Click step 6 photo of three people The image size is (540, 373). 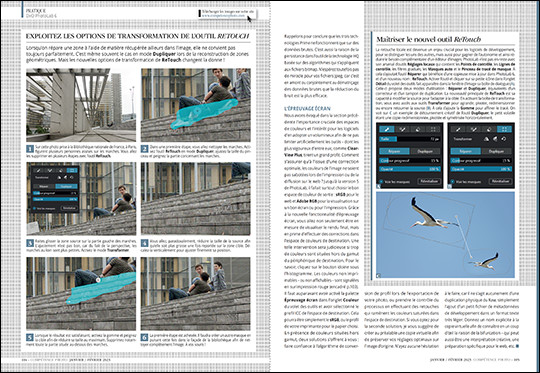pyautogui.click(x=196, y=294)
